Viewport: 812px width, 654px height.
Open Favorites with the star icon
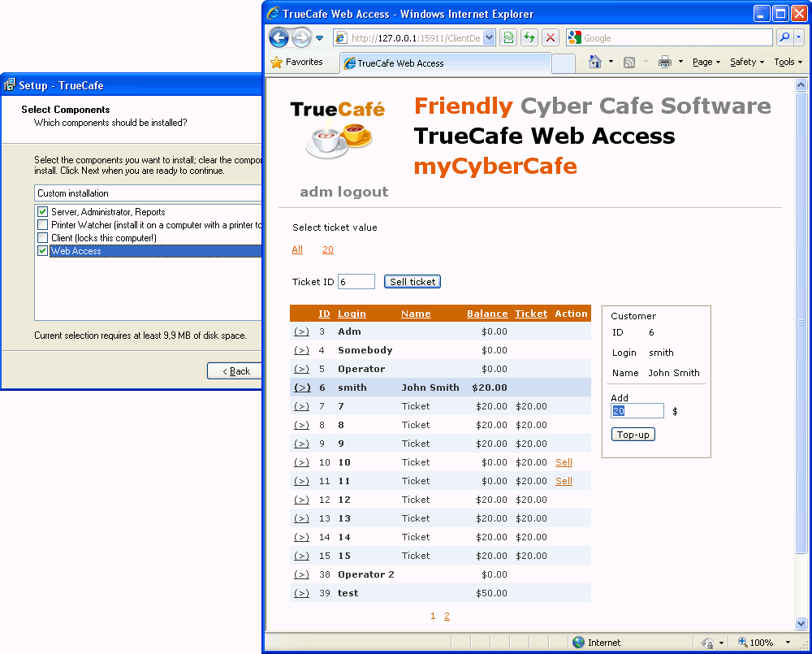pyautogui.click(x=296, y=63)
